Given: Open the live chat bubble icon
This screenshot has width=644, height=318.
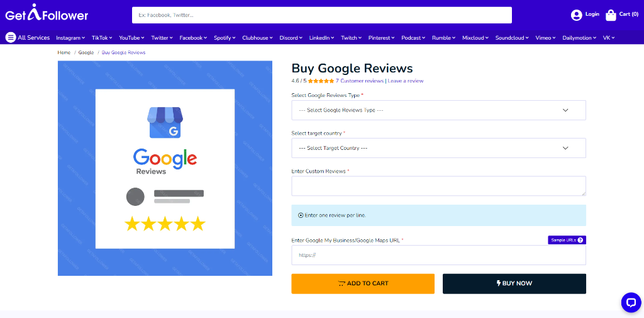Looking at the screenshot, I should click(x=631, y=302).
